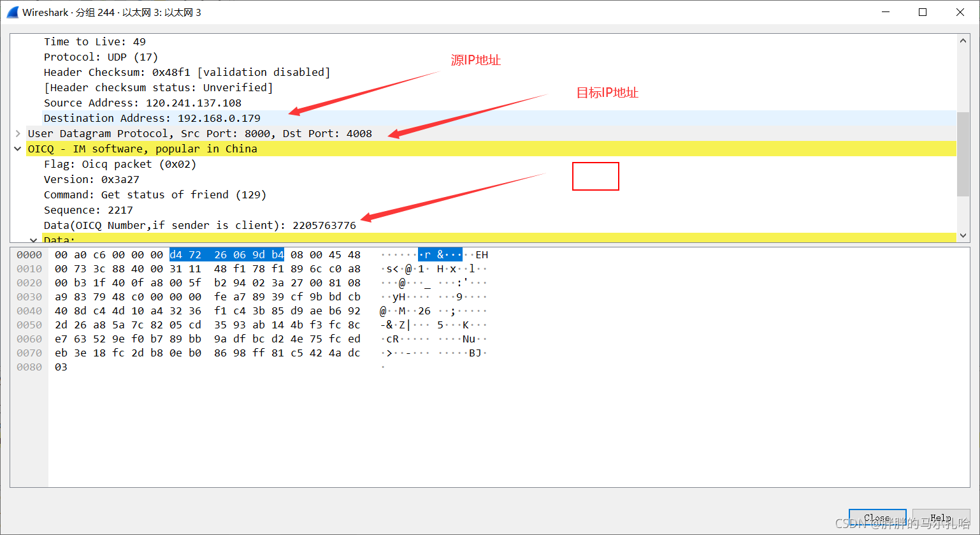Viewport: 980px width, 535px height.
Task: Select the Header Checksum 0x48f1 row
Action: coord(187,72)
